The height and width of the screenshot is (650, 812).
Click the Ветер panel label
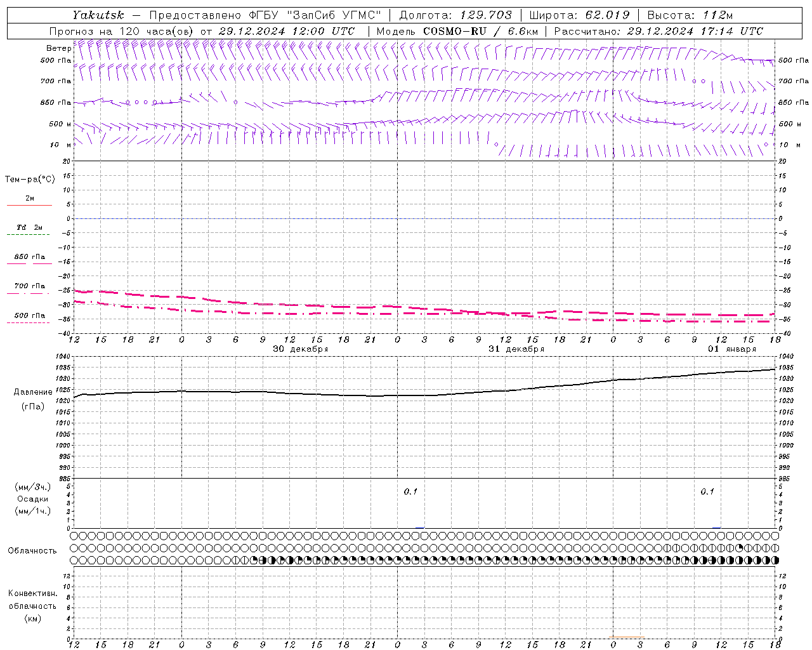pos(58,48)
